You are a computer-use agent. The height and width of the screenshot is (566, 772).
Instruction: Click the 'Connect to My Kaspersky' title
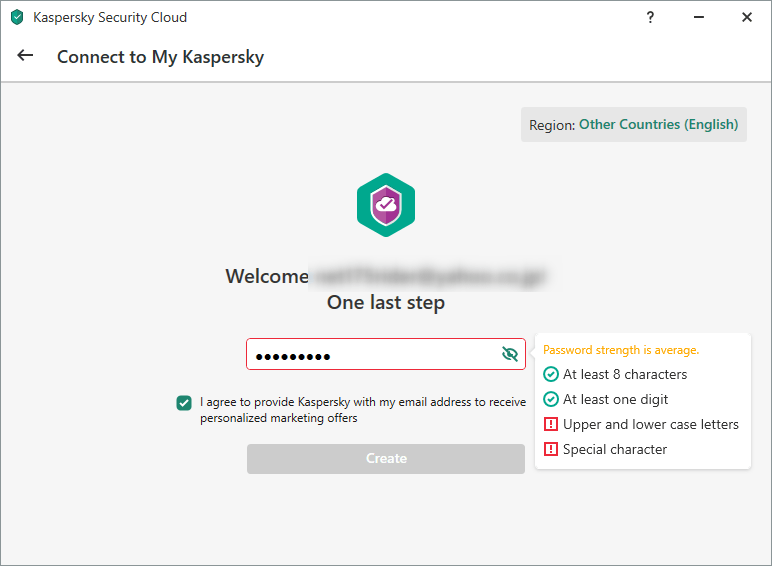pyautogui.click(x=161, y=57)
